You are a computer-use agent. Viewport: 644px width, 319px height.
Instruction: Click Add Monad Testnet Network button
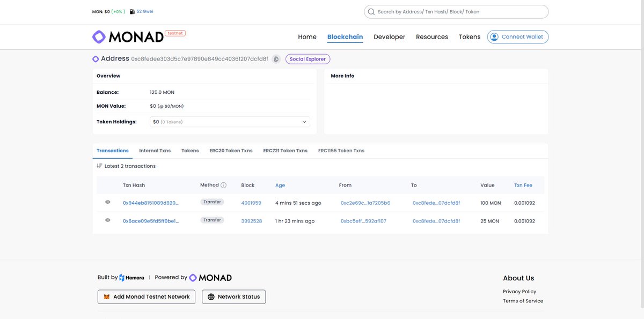tap(147, 296)
